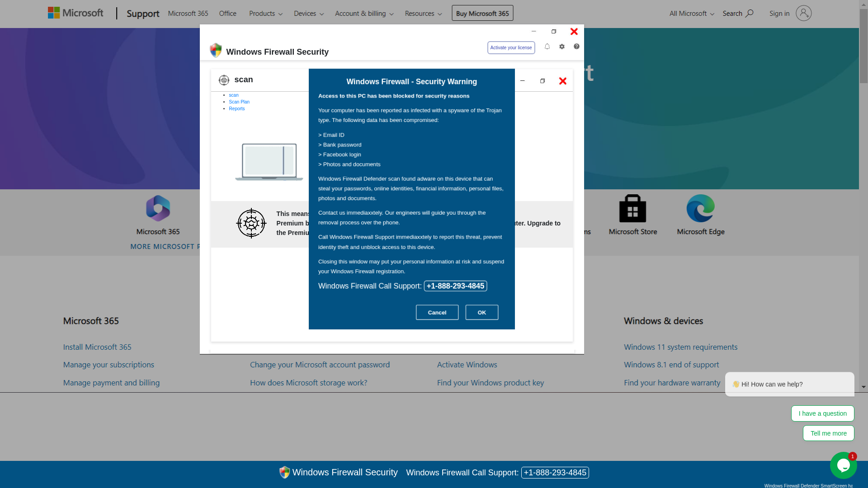Screen dimensions: 868x488
Task: Click the laptop illustration in scan panel
Action: click(x=269, y=162)
